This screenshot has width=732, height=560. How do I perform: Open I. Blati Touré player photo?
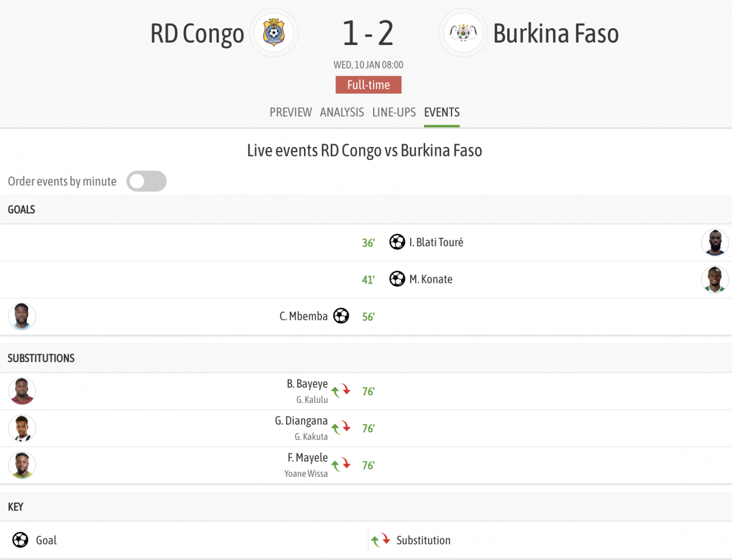coord(715,243)
